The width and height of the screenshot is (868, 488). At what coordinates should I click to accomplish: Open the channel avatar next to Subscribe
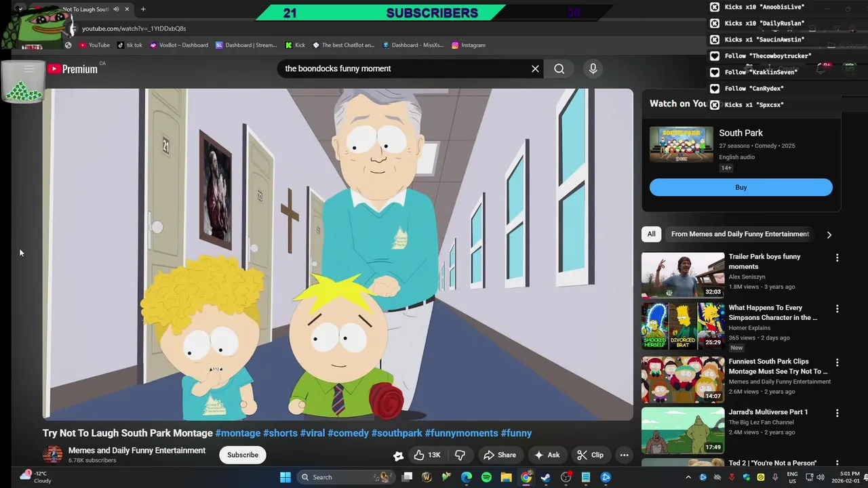point(52,455)
